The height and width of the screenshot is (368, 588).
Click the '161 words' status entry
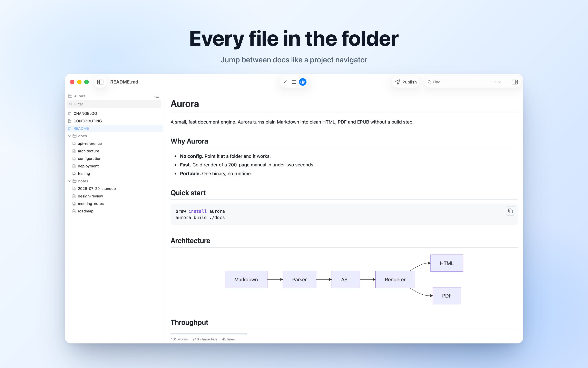click(179, 339)
